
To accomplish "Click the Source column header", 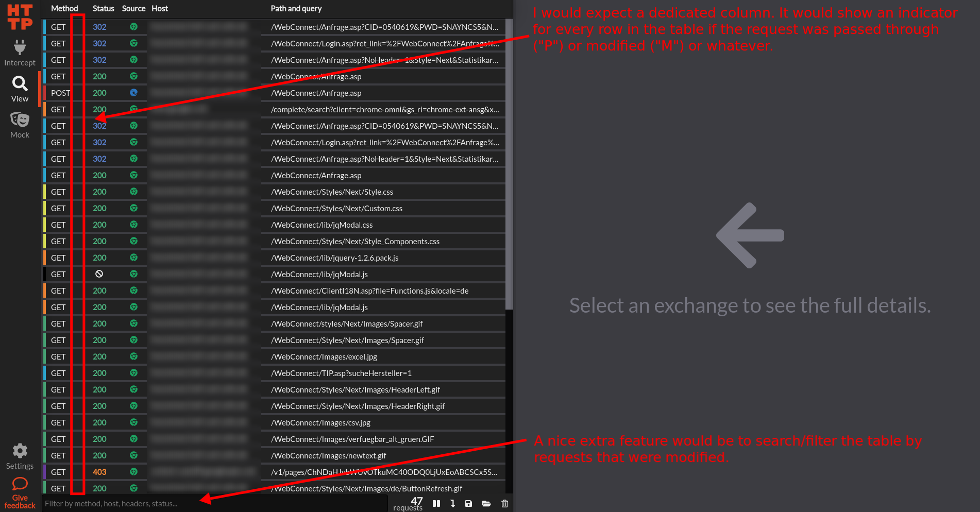I will [133, 8].
